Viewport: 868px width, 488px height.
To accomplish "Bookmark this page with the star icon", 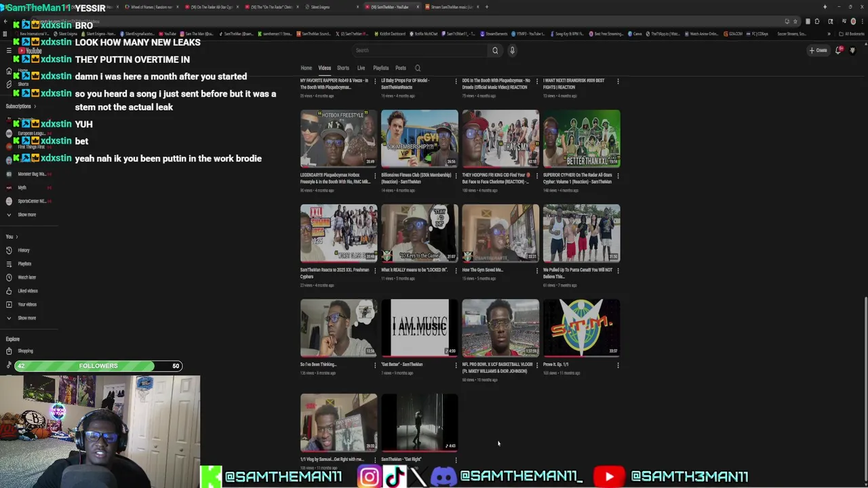I will 795,21.
